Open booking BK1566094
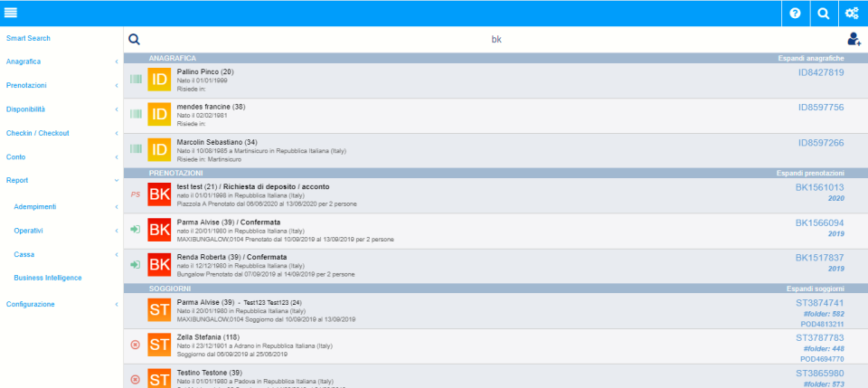Screen dimensions: 868x388 tap(820, 223)
